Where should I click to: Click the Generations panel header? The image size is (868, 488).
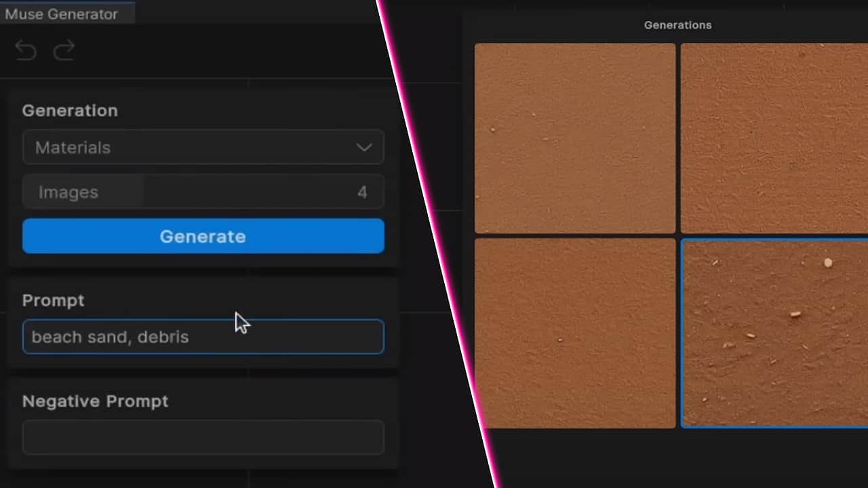click(677, 25)
